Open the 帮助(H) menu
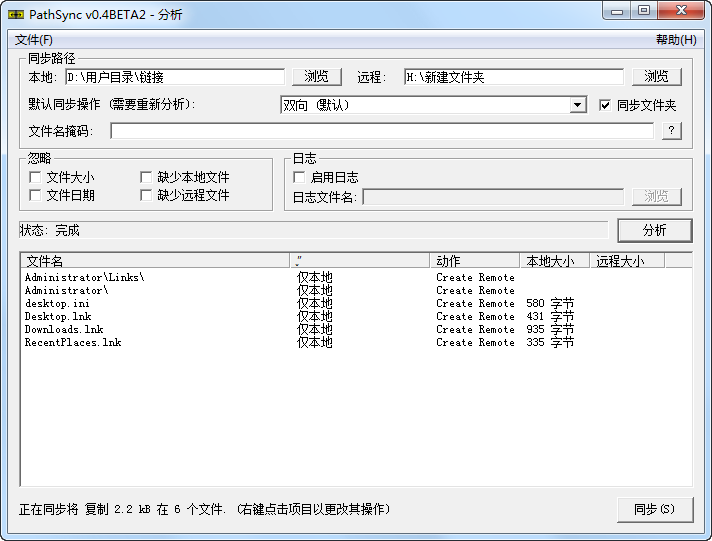This screenshot has height=541, width=712. [x=676, y=40]
